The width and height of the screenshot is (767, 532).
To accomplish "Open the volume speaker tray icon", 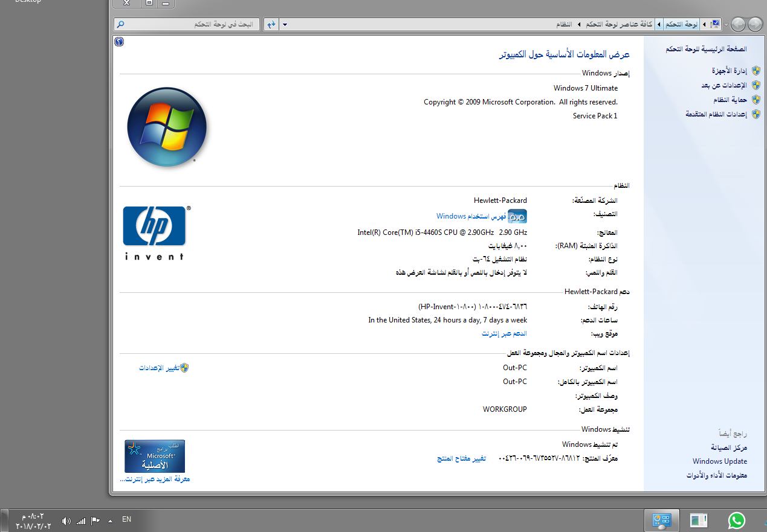I will point(66,521).
